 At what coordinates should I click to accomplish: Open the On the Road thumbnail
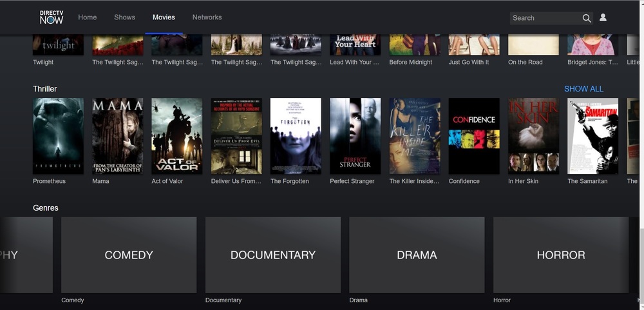pyautogui.click(x=533, y=44)
